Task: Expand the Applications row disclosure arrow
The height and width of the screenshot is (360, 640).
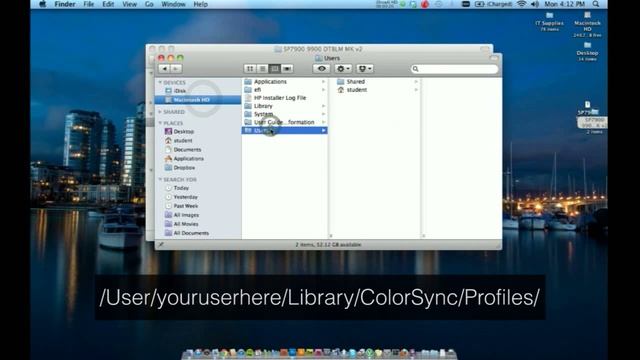Action: click(x=323, y=82)
